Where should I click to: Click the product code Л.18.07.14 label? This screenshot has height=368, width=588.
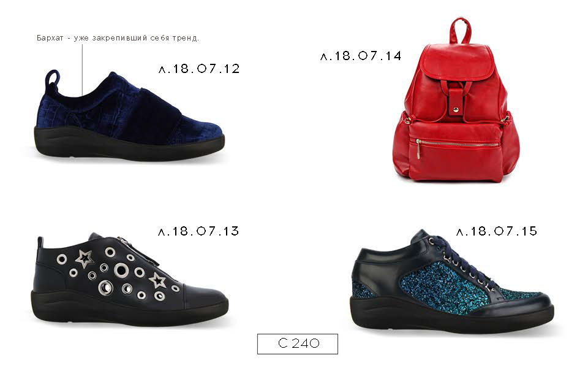coord(361,56)
